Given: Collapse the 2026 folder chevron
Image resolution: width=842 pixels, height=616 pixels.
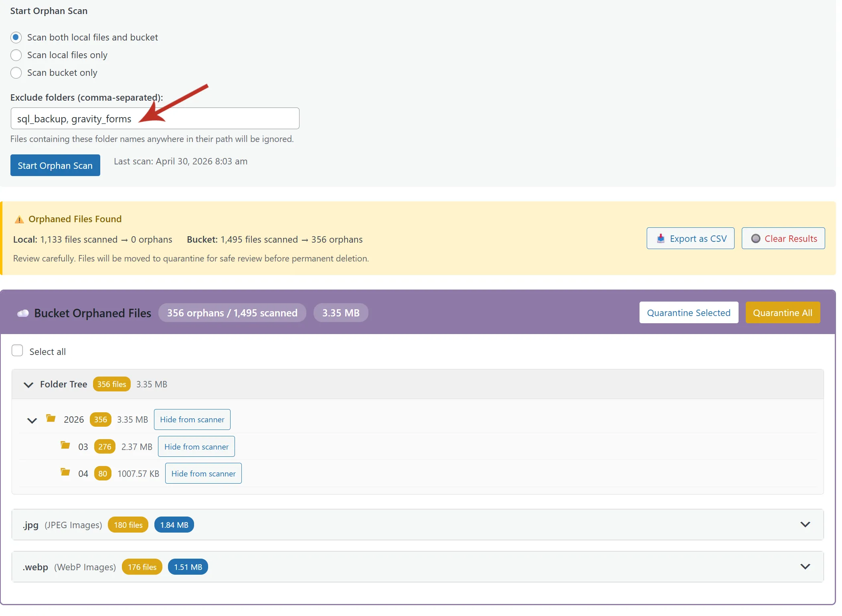Looking at the screenshot, I should click(32, 420).
